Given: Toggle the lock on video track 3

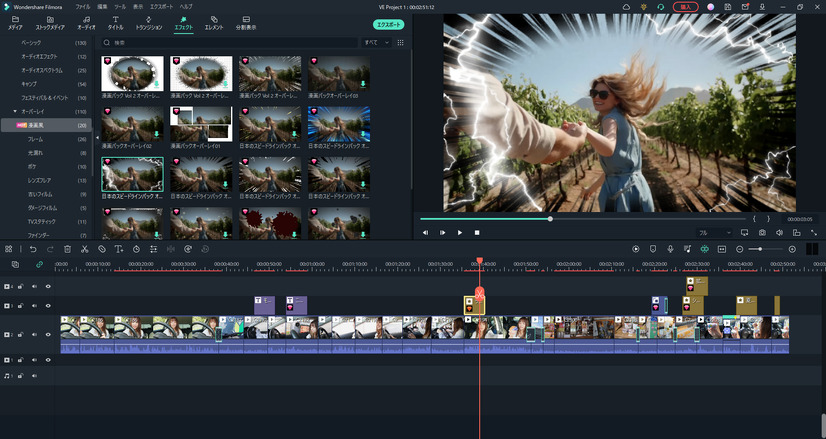Looking at the screenshot, I should [21, 305].
